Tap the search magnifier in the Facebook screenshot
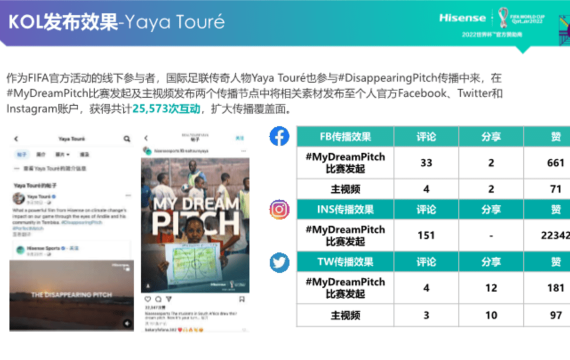The image size is (570, 360). tap(127, 139)
